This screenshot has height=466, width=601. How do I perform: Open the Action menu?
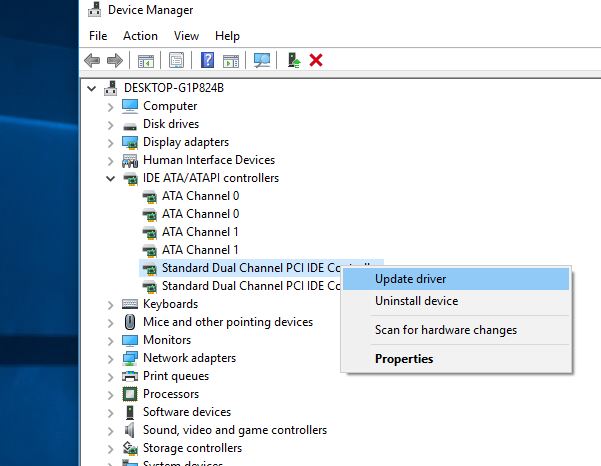[x=140, y=36]
